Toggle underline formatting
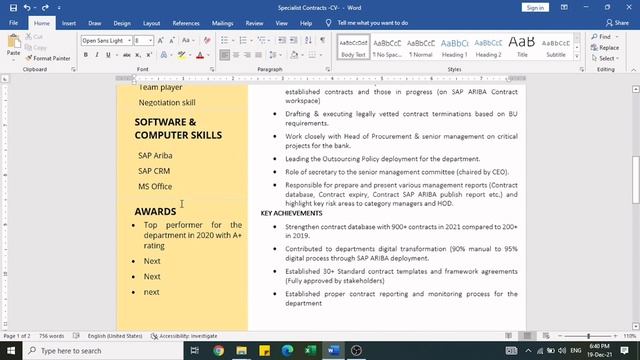 (x=108, y=55)
